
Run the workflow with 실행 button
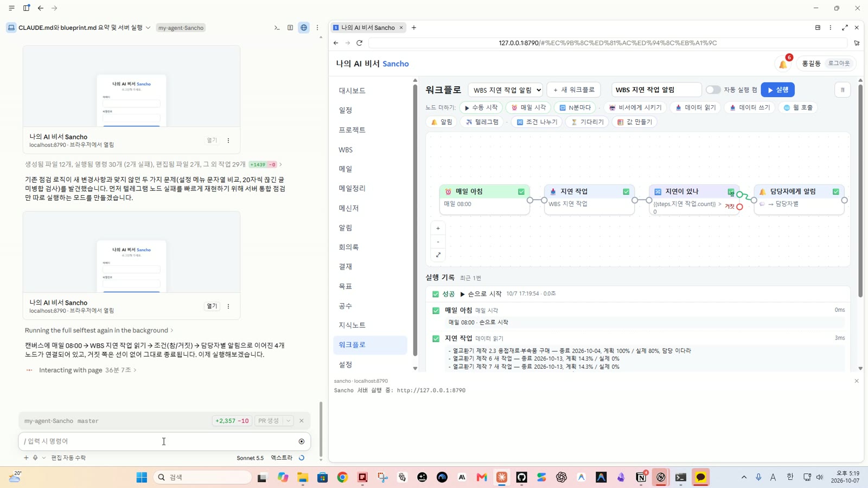(778, 90)
